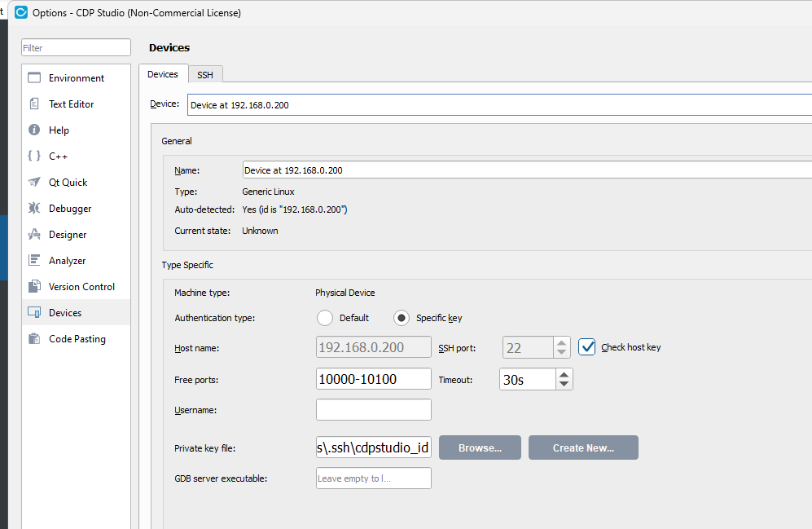Click the Username input field
The image size is (812, 529).
(373, 409)
